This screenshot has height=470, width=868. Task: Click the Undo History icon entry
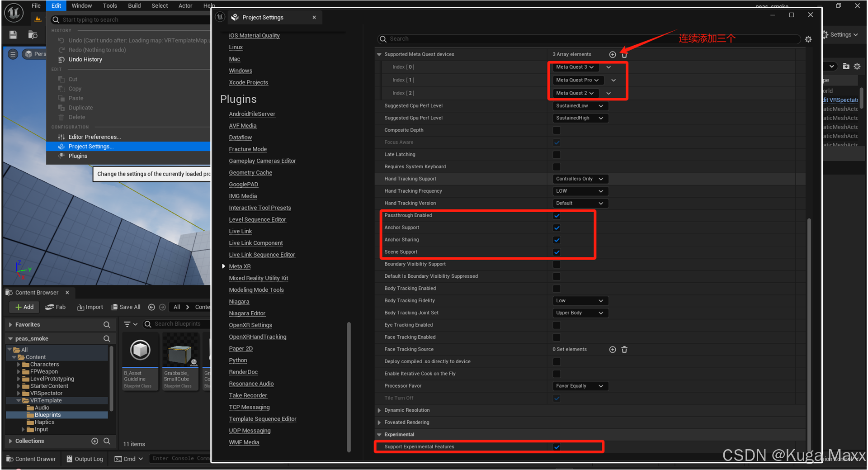coord(61,60)
